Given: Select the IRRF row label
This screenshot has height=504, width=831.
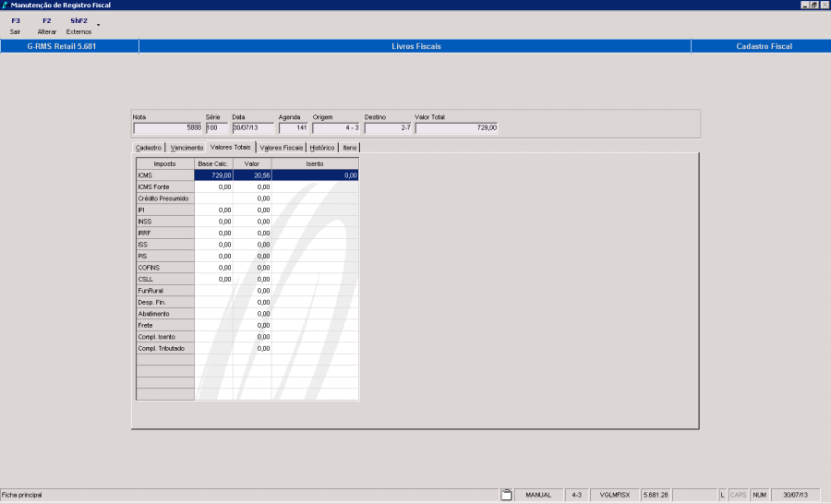Looking at the screenshot, I should tap(165, 234).
